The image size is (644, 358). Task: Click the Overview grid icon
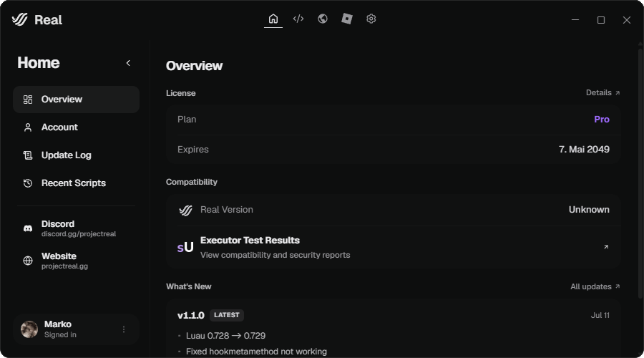[x=27, y=100]
